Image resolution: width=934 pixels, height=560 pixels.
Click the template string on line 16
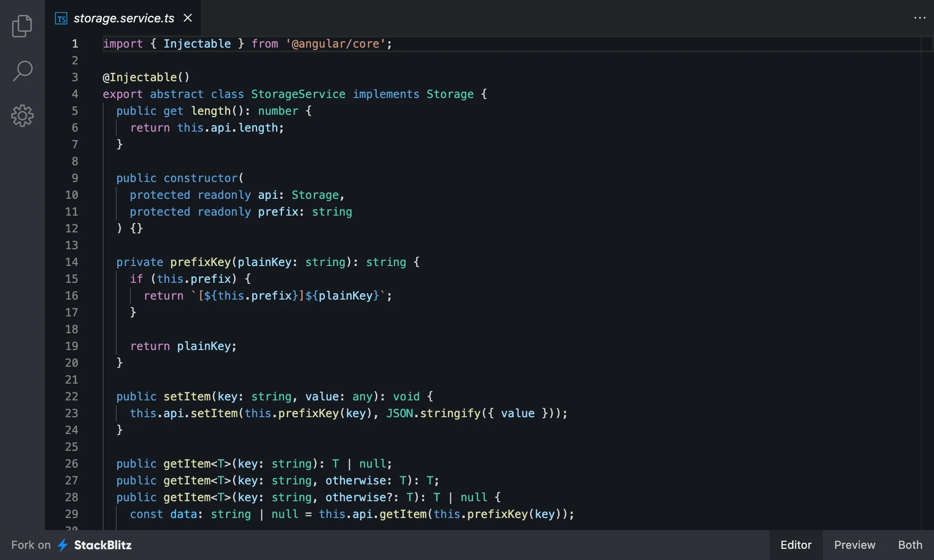tap(288, 295)
